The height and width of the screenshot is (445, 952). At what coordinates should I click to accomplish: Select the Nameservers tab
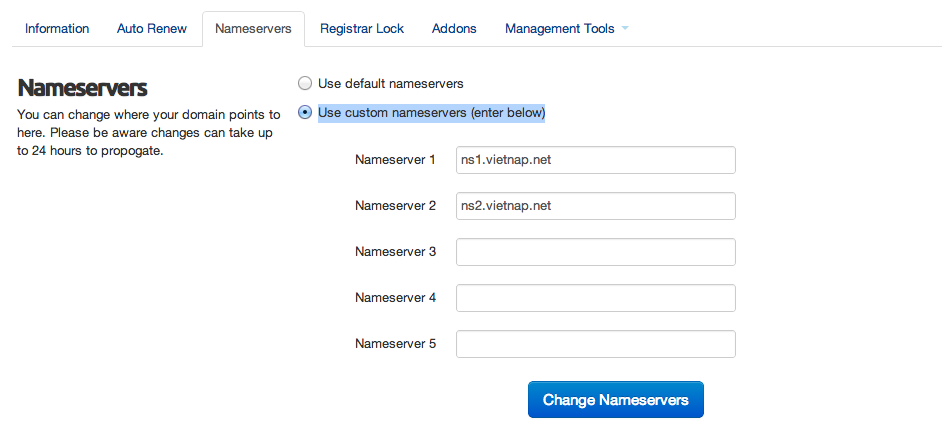tap(253, 29)
